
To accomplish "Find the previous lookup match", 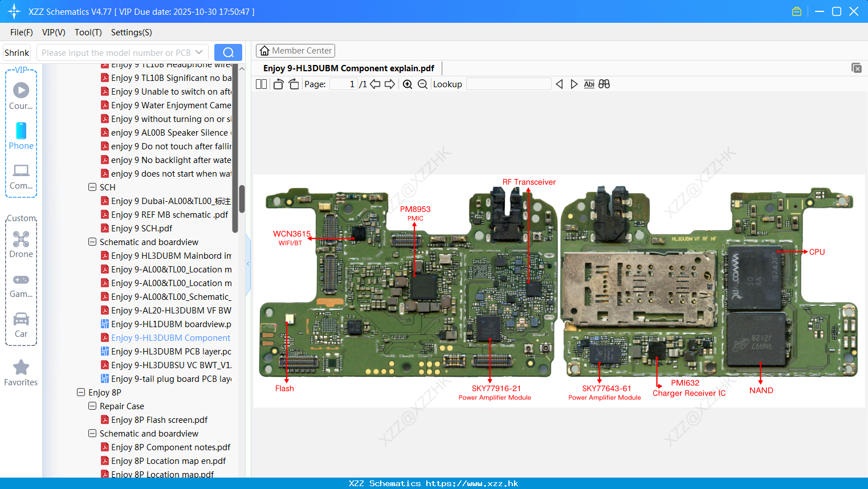I will (559, 84).
